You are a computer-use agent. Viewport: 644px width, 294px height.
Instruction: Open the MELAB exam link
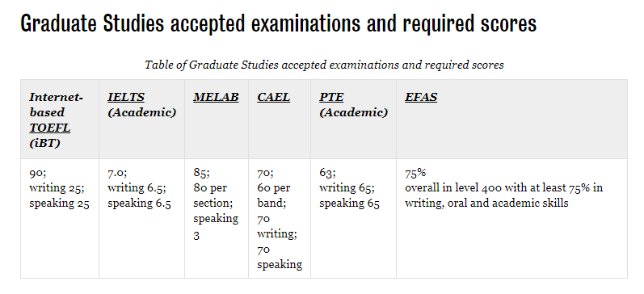pyautogui.click(x=216, y=97)
